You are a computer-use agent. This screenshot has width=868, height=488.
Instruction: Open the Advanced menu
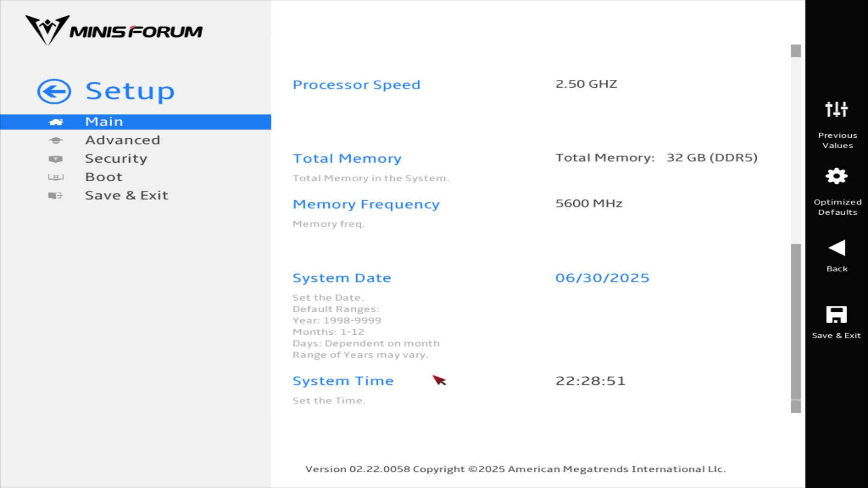point(123,140)
